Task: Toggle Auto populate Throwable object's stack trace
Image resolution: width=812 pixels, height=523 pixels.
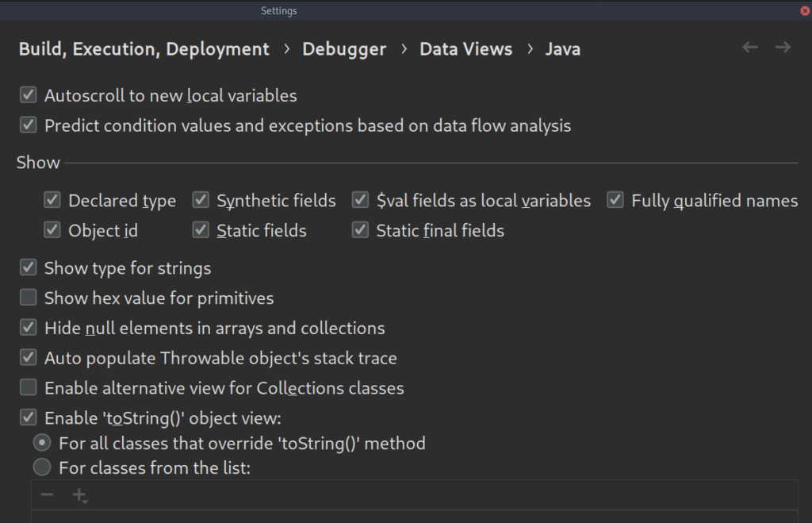Action: (x=28, y=358)
